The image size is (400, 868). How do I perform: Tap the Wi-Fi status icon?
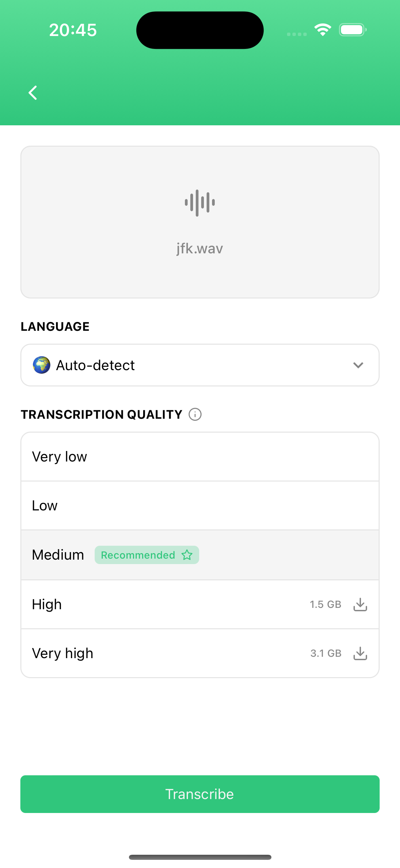(323, 30)
